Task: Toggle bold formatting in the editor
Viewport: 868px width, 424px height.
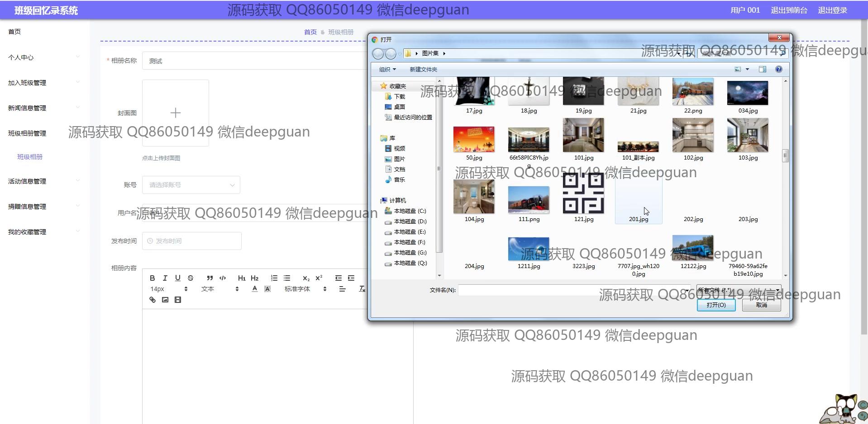Action: [x=153, y=278]
